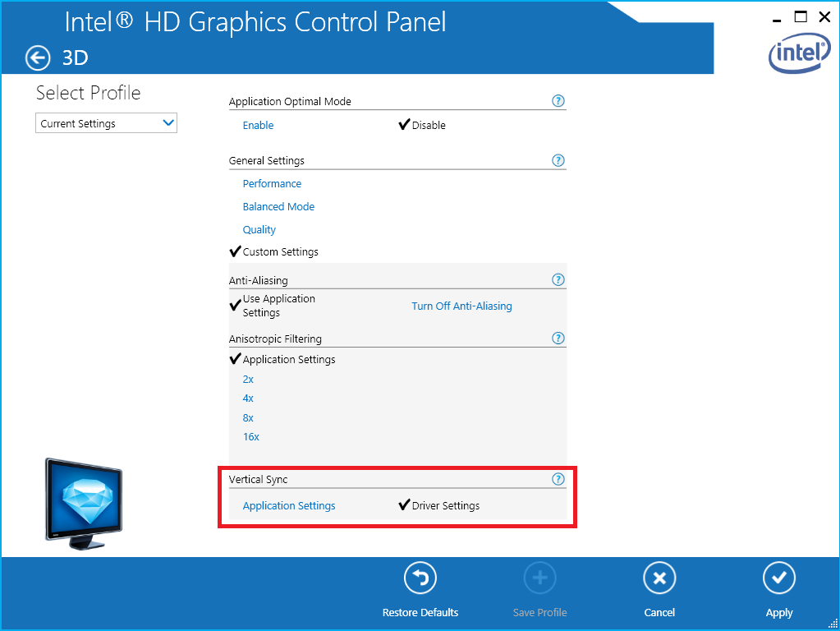Choose Balanced Mode general setting

[278, 207]
